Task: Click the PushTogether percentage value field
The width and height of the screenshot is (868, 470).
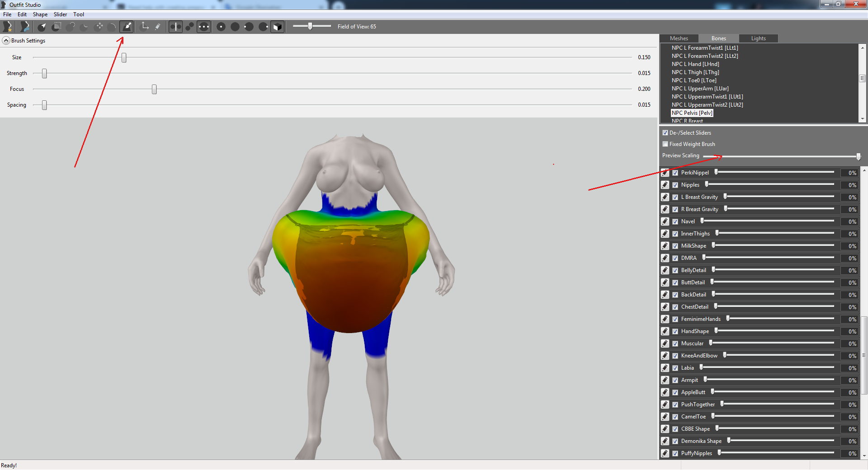Action: point(849,405)
